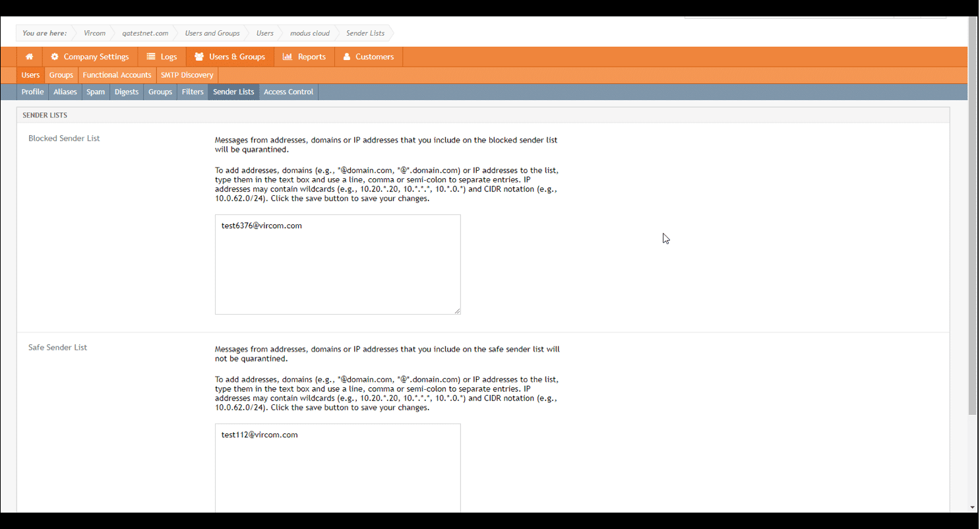Go to the Filters tab
This screenshot has height=529, width=980.
pos(193,92)
